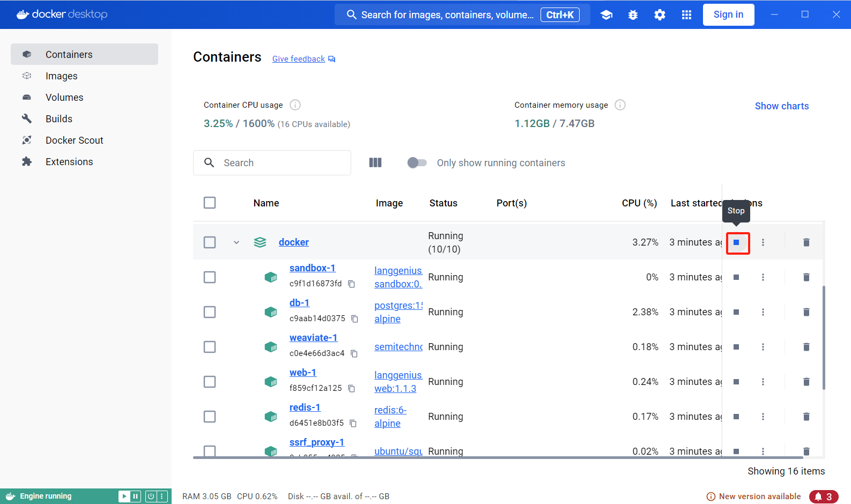Copy web-1 container ID f859cf12a125
The height and width of the screenshot is (504, 851).
tap(352, 388)
